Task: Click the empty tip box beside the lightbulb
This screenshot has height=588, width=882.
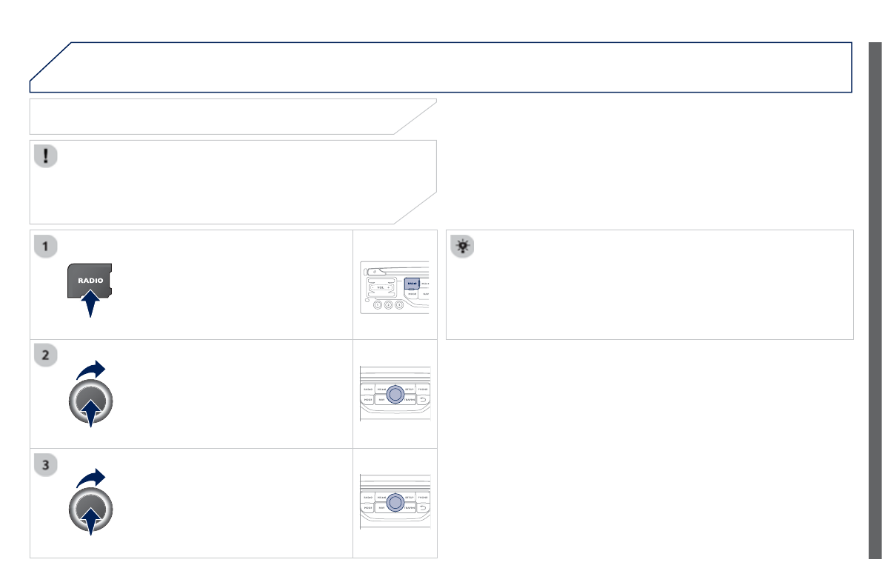Action: point(649,284)
